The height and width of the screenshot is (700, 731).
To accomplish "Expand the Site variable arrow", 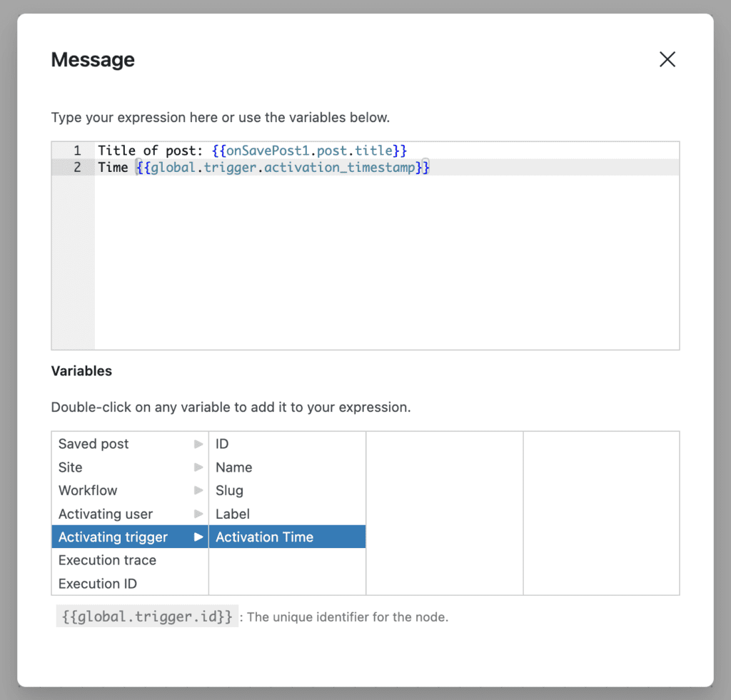I will [x=198, y=467].
